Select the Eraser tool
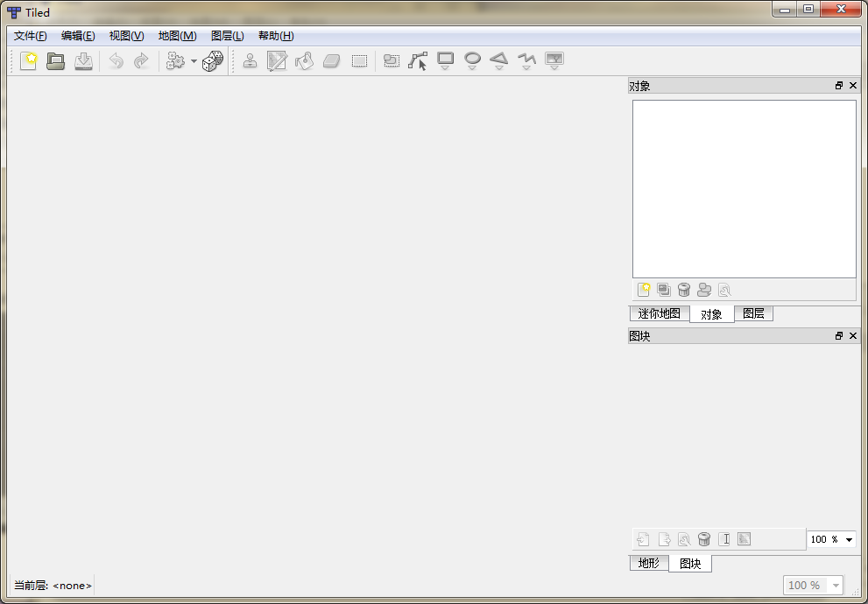The width and height of the screenshot is (868, 604). click(331, 61)
